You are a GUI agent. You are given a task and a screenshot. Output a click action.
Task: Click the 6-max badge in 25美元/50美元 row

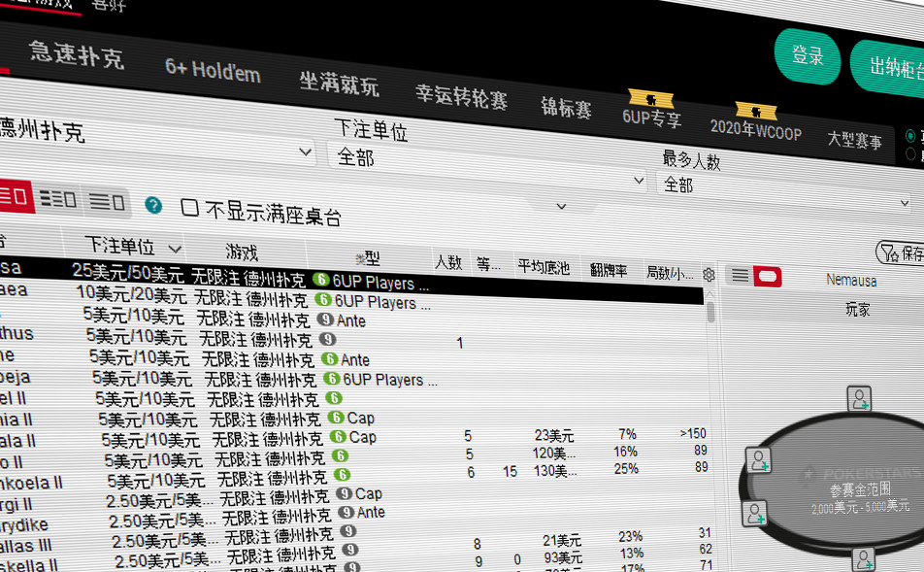click(320, 279)
